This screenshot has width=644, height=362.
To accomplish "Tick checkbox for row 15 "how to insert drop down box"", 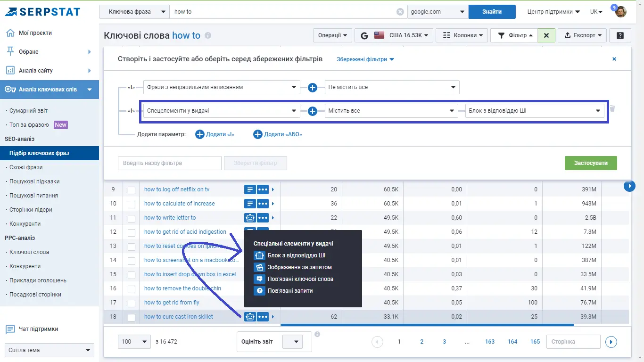I will (132, 275).
